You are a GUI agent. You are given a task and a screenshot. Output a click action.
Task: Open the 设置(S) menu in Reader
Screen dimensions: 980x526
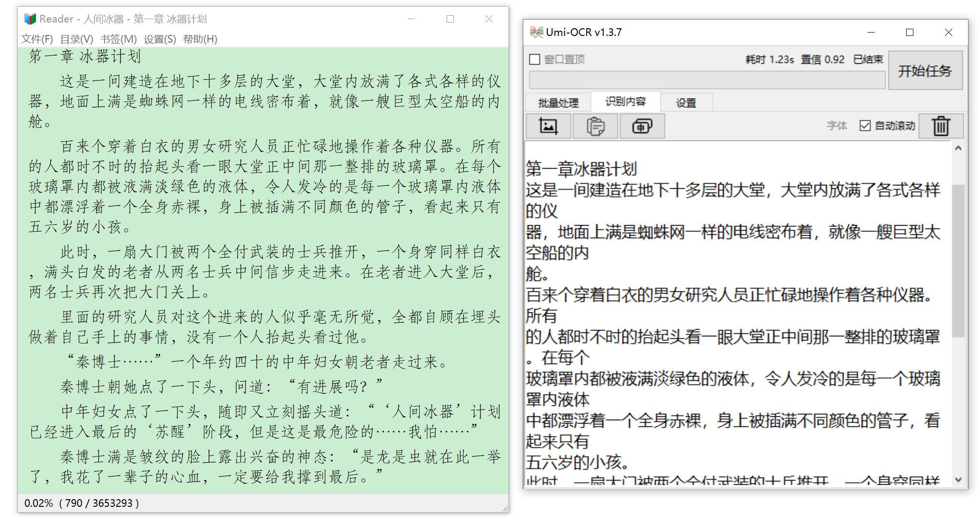click(160, 39)
